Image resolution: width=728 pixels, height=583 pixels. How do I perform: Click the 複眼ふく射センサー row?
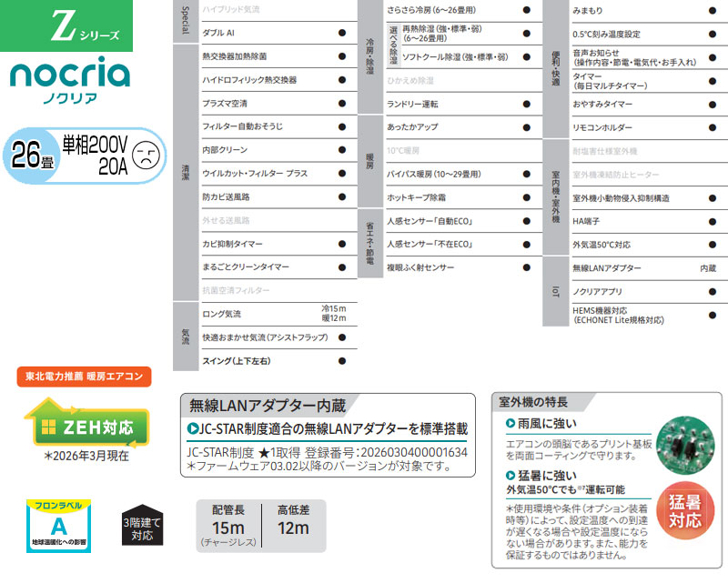click(464, 267)
